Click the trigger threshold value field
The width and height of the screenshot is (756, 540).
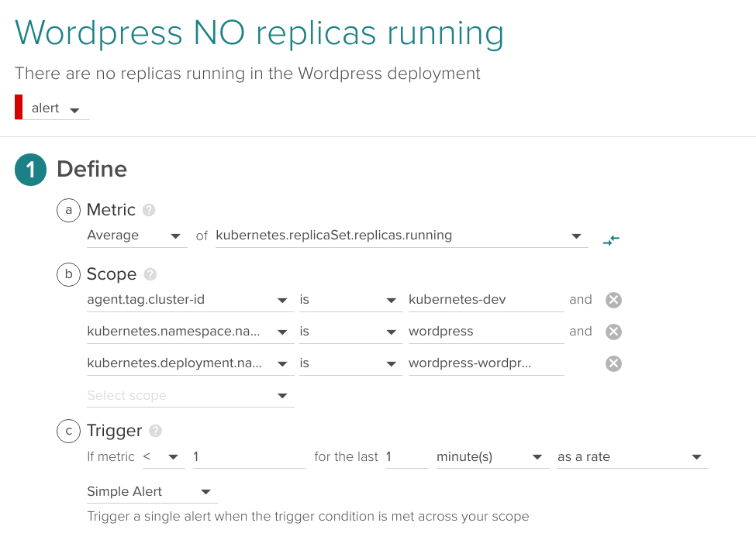click(x=249, y=457)
